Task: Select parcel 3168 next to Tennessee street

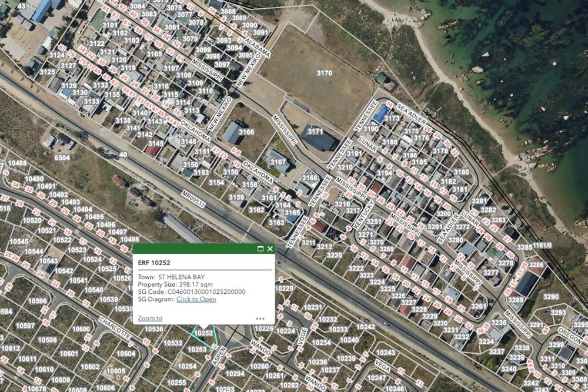Action: point(310,177)
